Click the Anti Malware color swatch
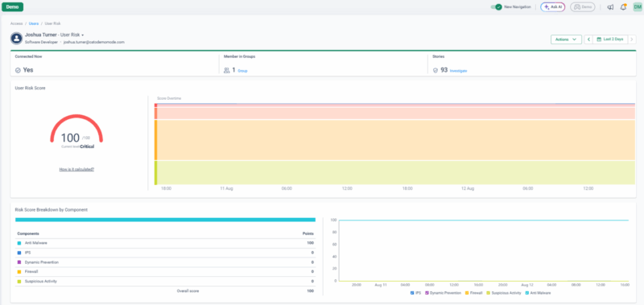The height and width of the screenshot is (305, 644). tap(19, 243)
